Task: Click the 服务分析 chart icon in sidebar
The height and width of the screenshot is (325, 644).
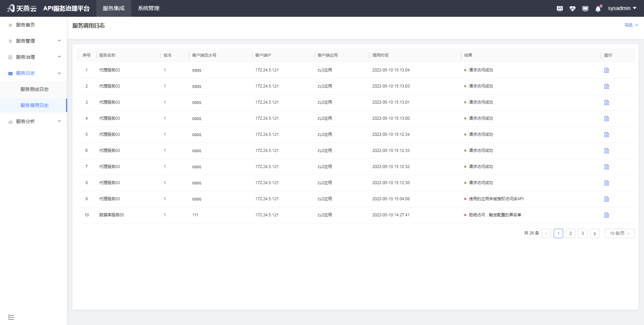Action: pos(10,121)
